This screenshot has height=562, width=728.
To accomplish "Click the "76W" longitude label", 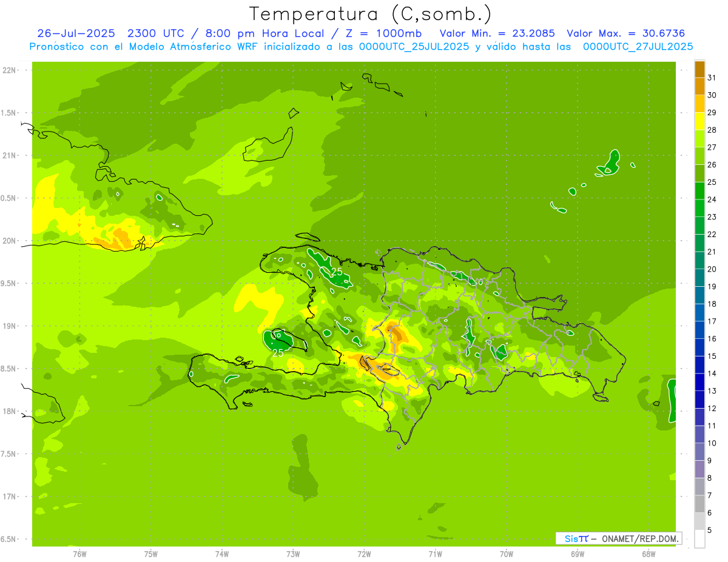I will pos(79,554).
